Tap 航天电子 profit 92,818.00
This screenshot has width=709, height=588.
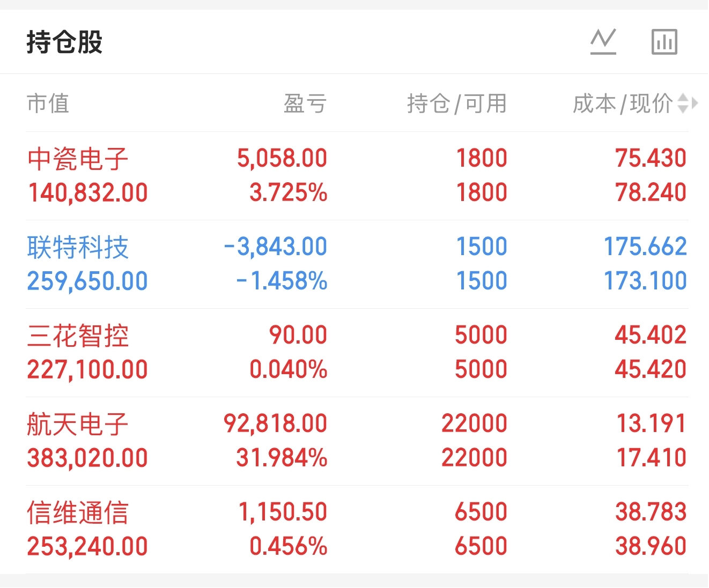(275, 423)
